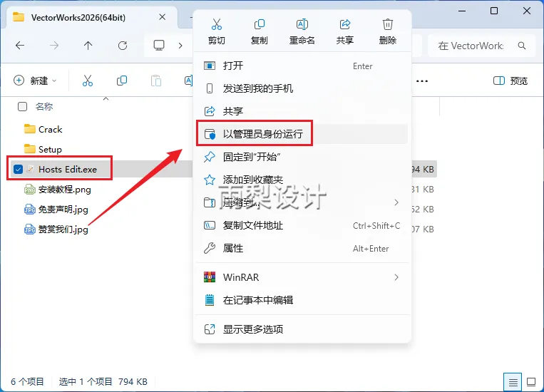Click the wrench icon beside 属性

pyautogui.click(x=210, y=248)
